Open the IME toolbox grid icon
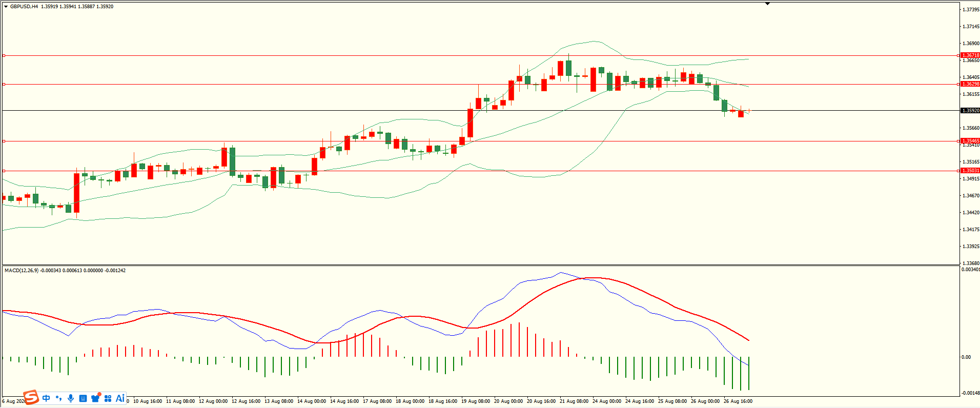 tap(108, 398)
